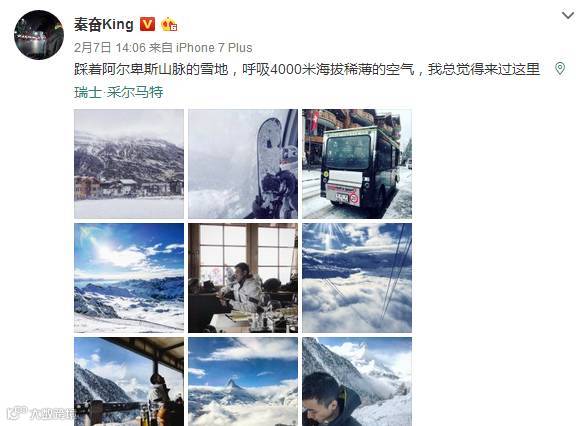Open the cable car above clouds photo
Image resolution: width=576 pixels, height=426 pixels.
(x=357, y=278)
